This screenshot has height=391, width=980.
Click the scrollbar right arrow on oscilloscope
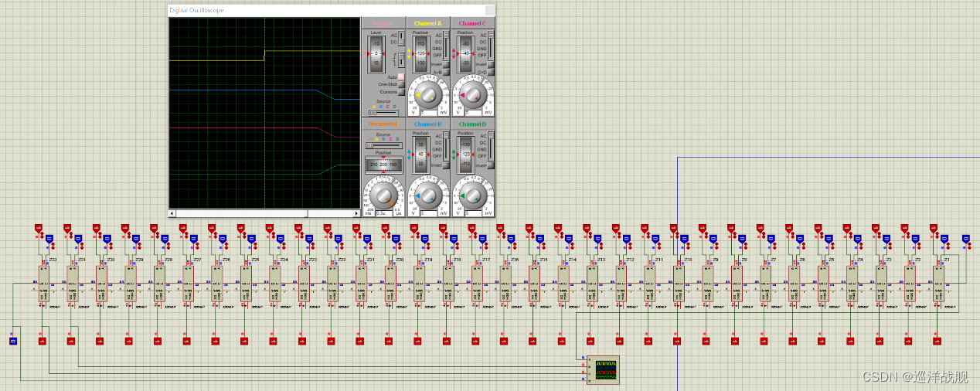pos(357,213)
